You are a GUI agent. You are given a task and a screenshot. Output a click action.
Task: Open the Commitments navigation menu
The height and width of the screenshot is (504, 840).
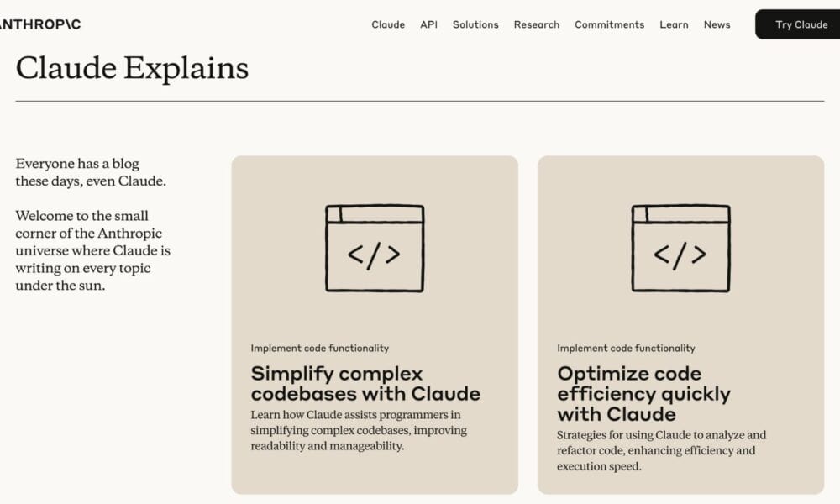pyautogui.click(x=609, y=24)
